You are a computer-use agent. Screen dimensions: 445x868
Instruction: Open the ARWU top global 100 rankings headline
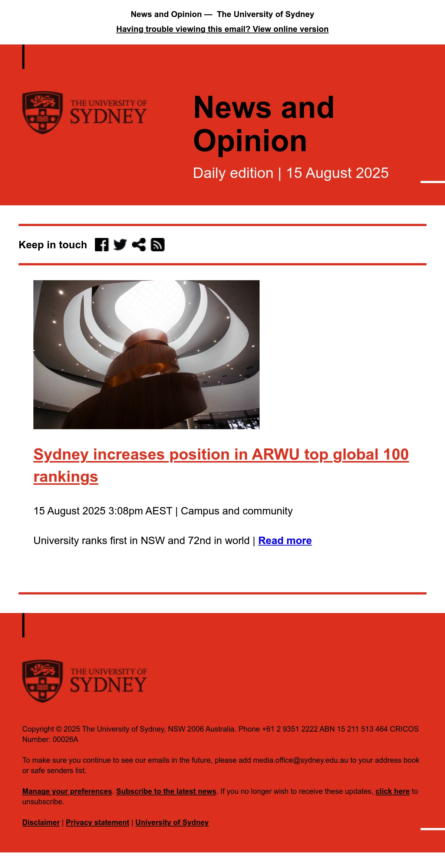click(221, 466)
